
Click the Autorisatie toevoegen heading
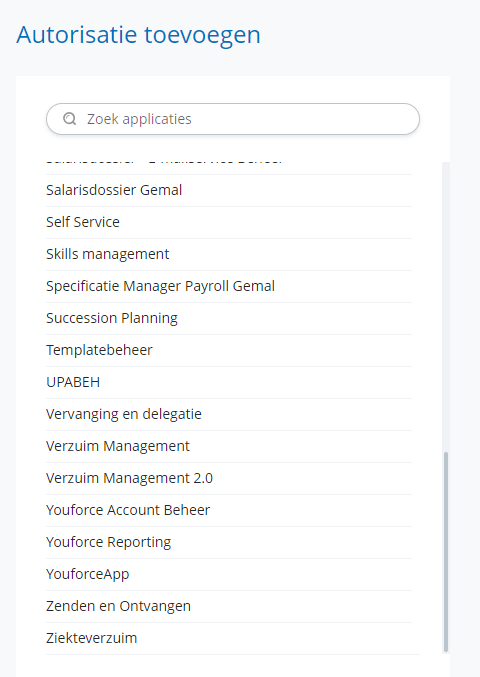tap(139, 35)
